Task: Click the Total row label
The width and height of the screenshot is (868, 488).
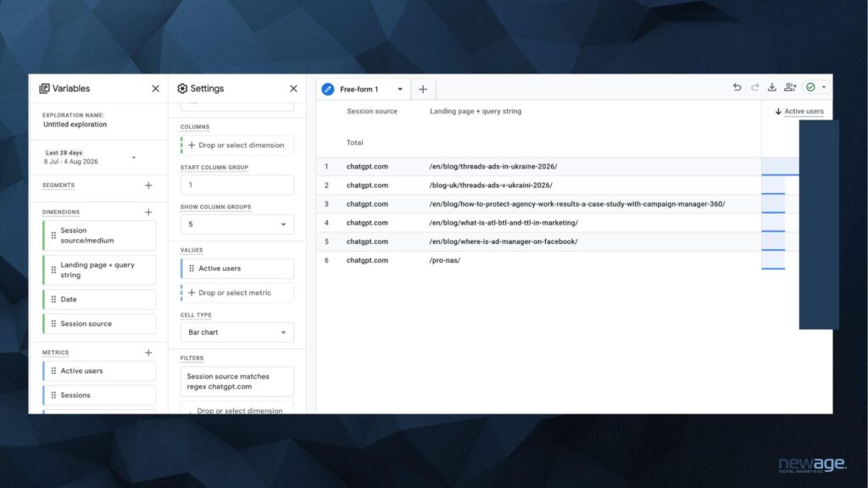Action: [355, 142]
